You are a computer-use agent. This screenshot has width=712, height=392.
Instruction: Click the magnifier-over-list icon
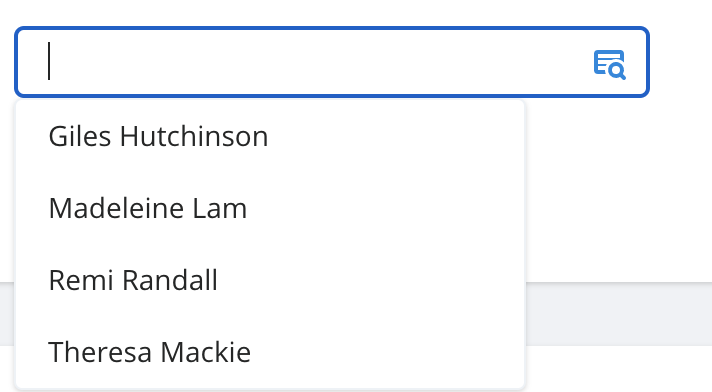click(x=609, y=65)
